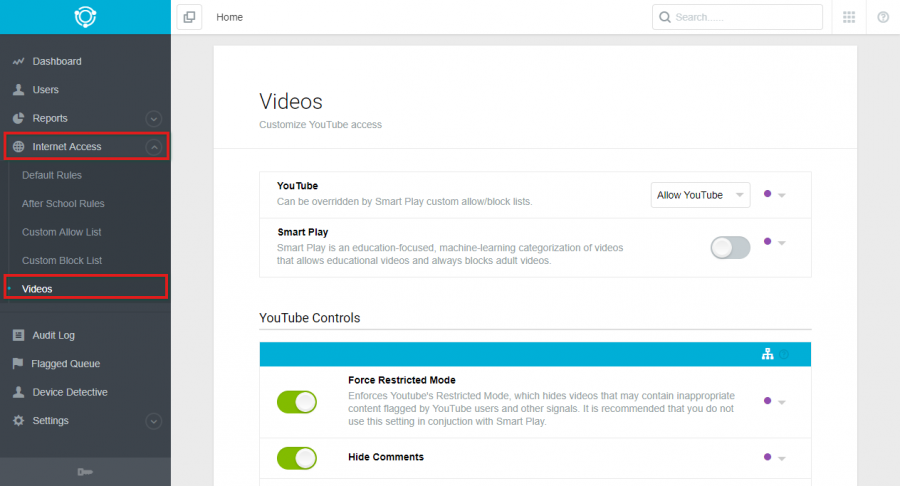Screen dimensions: 900x486
Task: Select After School Rules submenu
Action: [63, 204]
